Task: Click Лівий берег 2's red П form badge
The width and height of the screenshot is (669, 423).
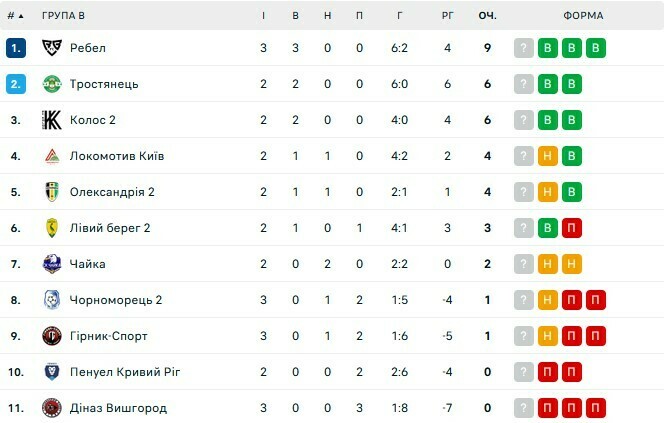Action: [572, 228]
